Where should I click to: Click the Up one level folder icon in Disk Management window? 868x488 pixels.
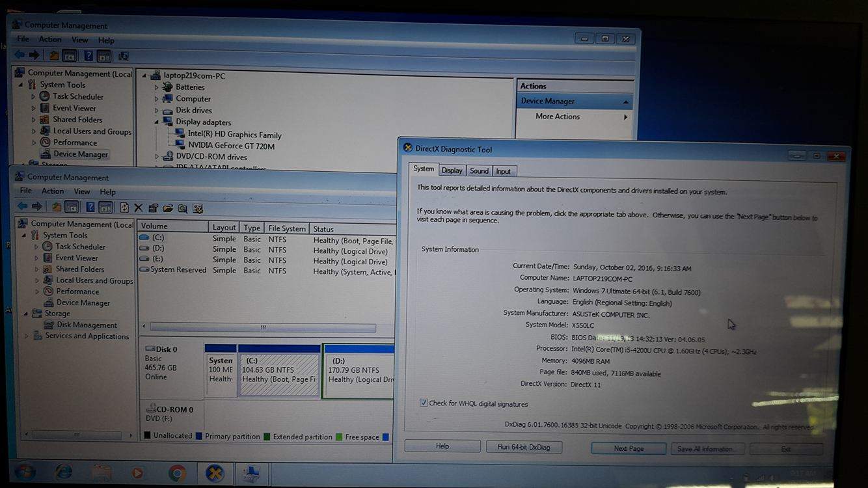(57, 208)
